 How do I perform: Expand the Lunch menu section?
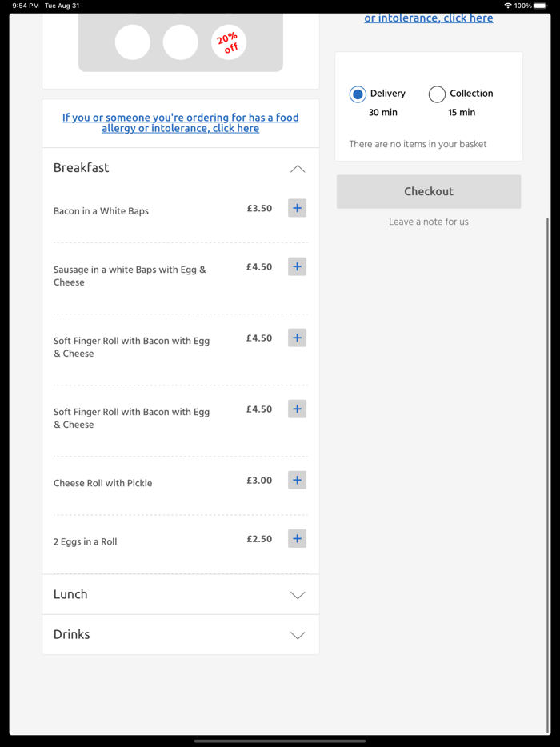297,595
